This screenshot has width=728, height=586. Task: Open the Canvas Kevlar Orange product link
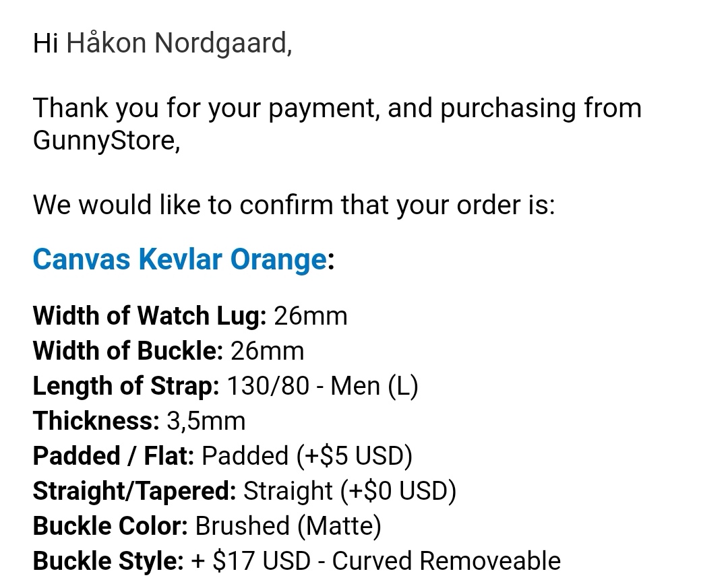pyautogui.click(x=179, y=259)
